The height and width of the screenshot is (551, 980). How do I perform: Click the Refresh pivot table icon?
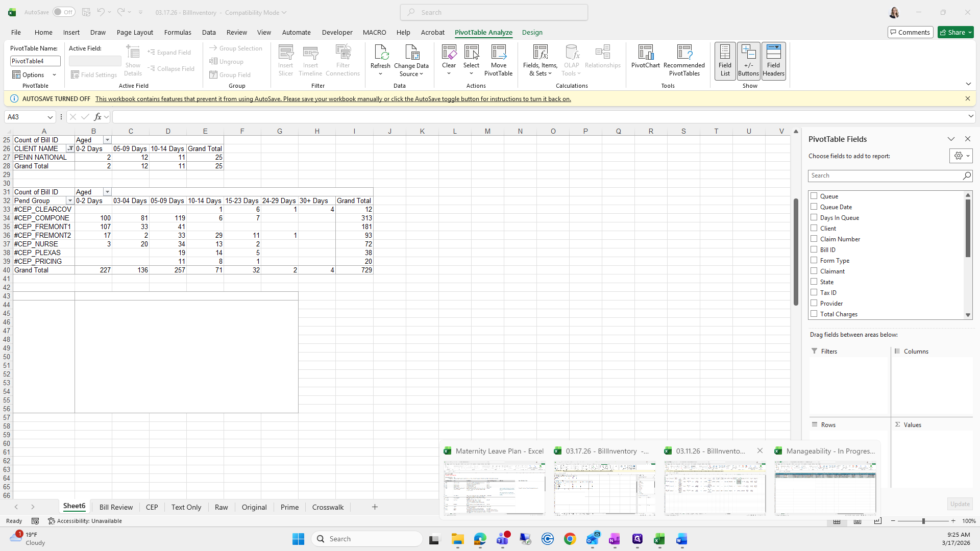(380, 53)
